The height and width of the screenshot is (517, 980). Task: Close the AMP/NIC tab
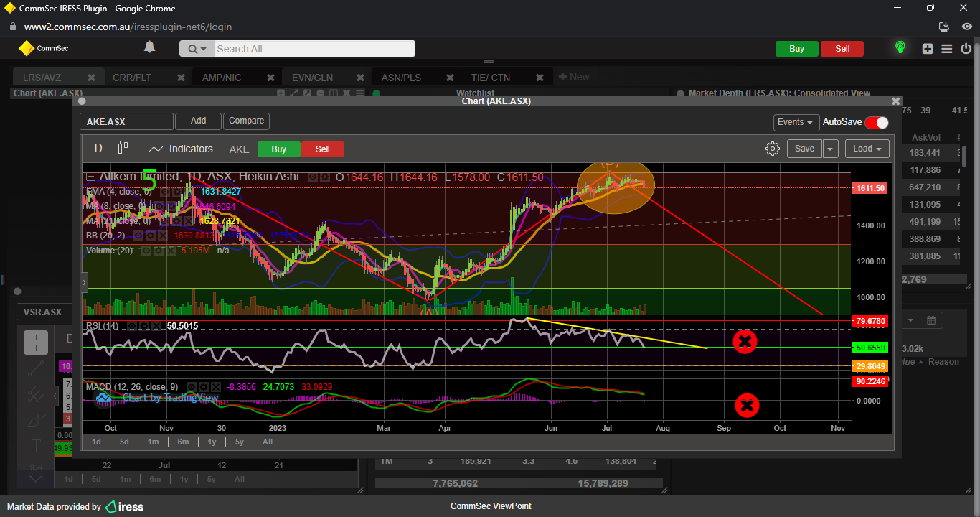tap(270, 78)
